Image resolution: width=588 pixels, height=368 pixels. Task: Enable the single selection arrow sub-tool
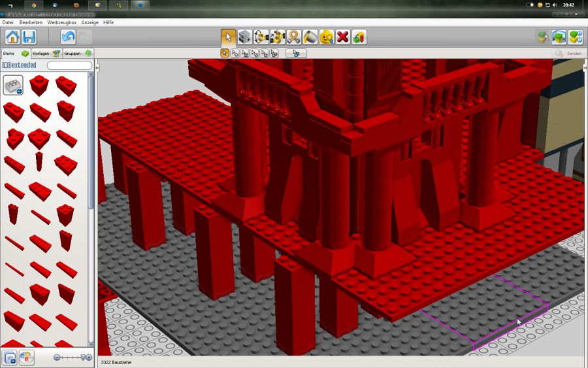tap(225, 53)
